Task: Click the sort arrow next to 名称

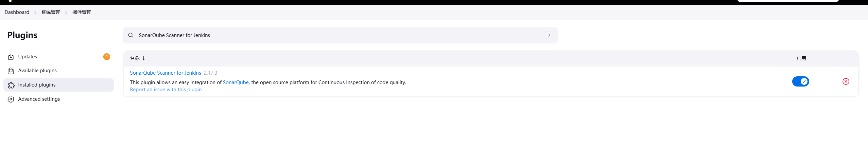Action: click(x=144, y=58)
